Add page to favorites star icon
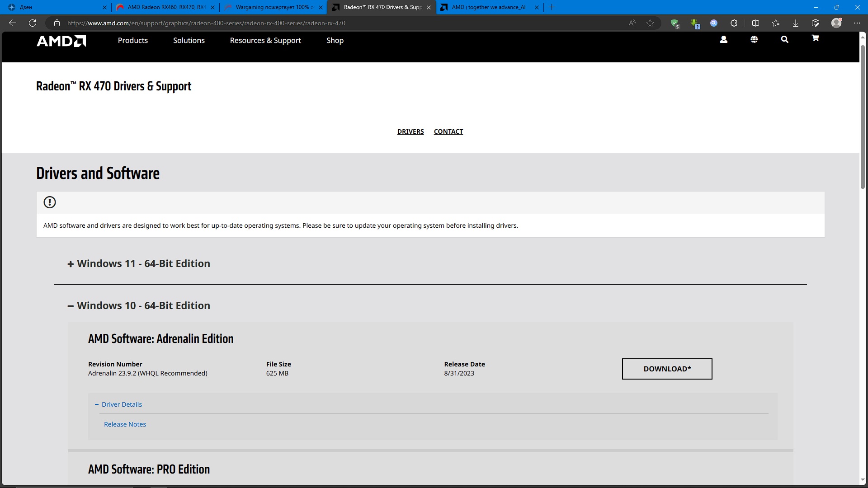The image size is (868, 488). [650, 23]
